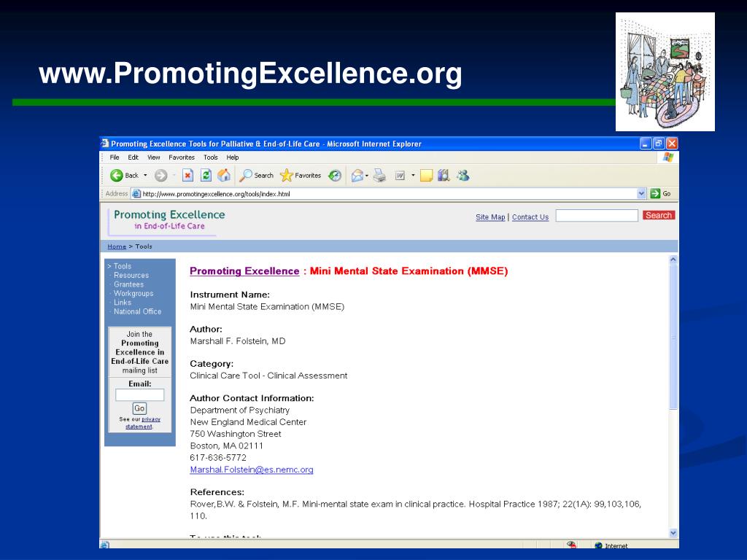Click the mailing list Email input field
The width and height of the screenshot is (747, 560).
(x=139, y=394)
